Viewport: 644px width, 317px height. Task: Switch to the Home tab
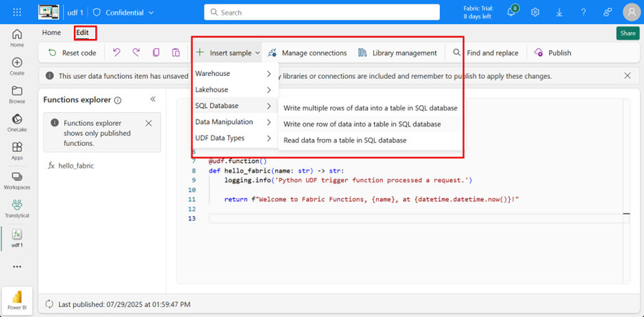pyautogui.click(x=51, y=32)
